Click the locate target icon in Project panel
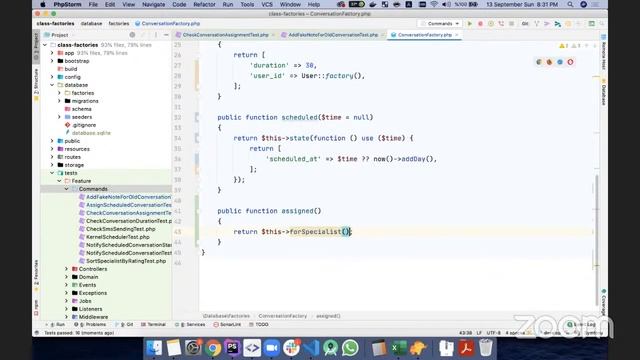The height and width of the screenshot is (360, 640). tap(132, 35)
